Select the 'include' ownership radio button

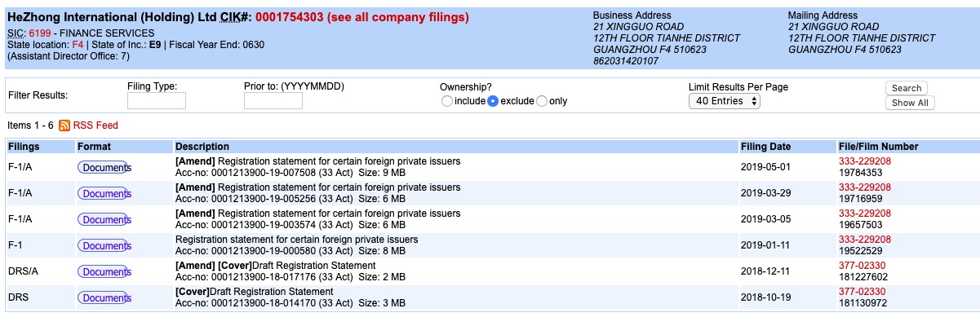tap(446, 101)
